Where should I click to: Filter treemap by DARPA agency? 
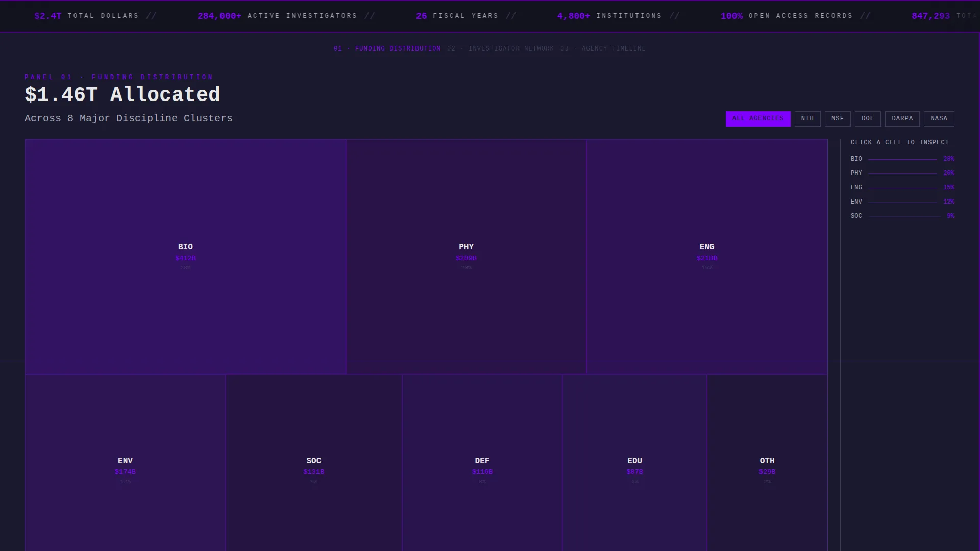coord(902,118)
